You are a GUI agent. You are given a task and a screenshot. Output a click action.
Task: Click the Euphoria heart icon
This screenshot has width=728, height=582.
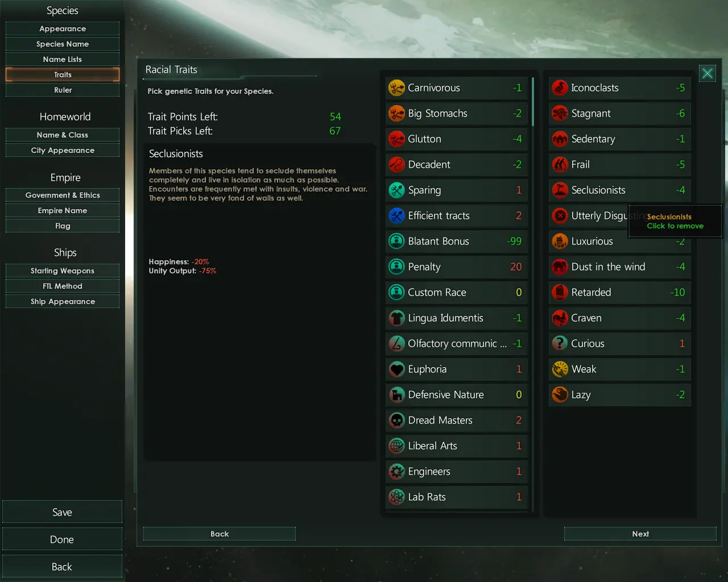pyautogui.click(x=396, y=369)
